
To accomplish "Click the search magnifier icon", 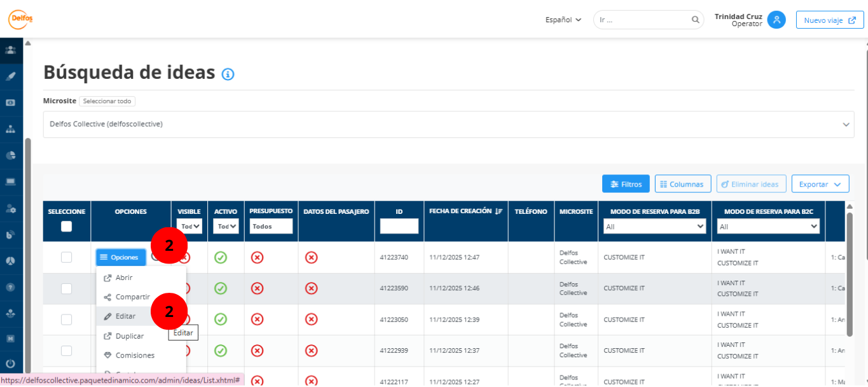I will pyautogui.click(x=695, y=20).
